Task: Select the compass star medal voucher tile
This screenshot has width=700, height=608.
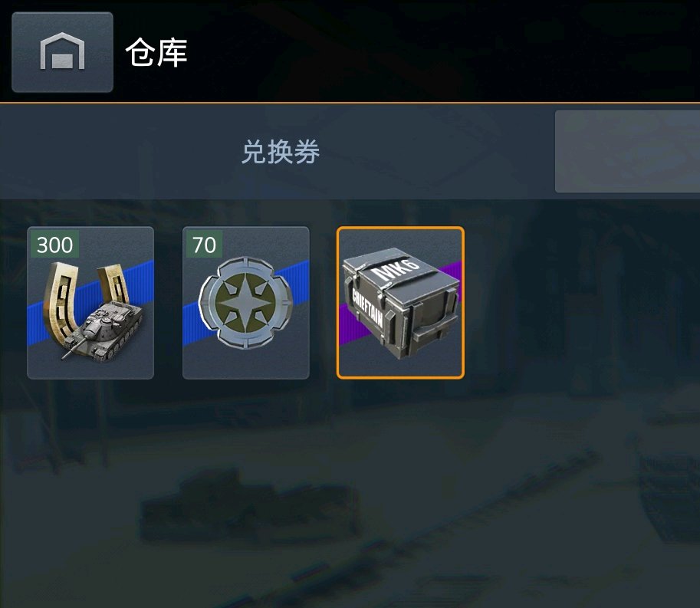Action: [246, 303]
